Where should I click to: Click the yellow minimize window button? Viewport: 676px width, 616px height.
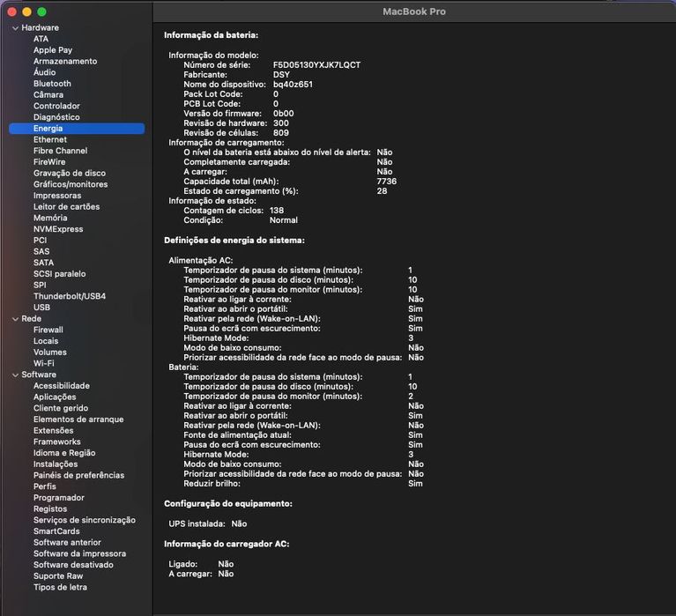click(26, 11)
